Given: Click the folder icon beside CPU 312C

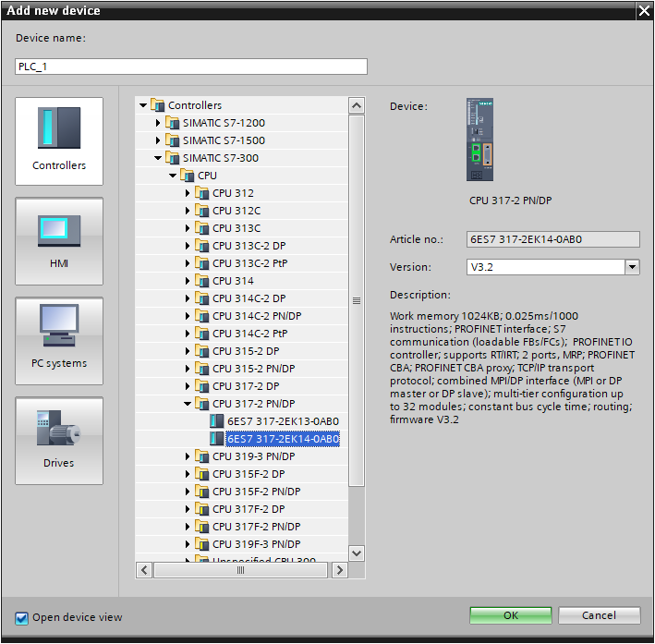Looking at the screenshot, I should pos(201,211).
